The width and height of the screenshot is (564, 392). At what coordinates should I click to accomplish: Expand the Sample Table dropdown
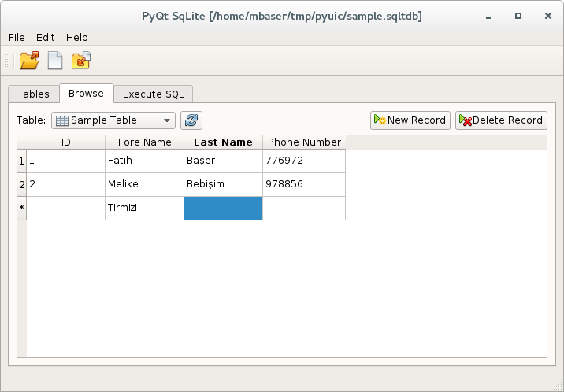coord(113,120)
